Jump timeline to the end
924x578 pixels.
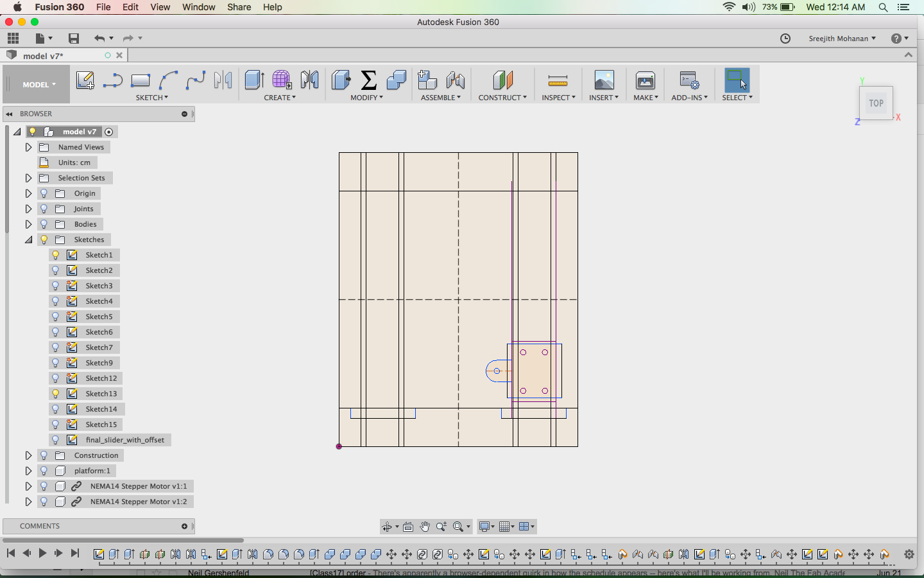(x=75, y=553)
